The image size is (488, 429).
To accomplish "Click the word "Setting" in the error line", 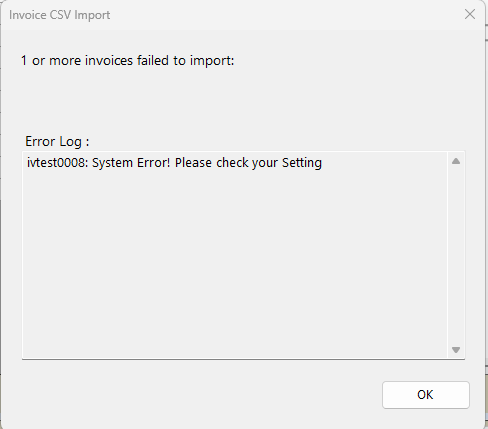I will 302,163.
